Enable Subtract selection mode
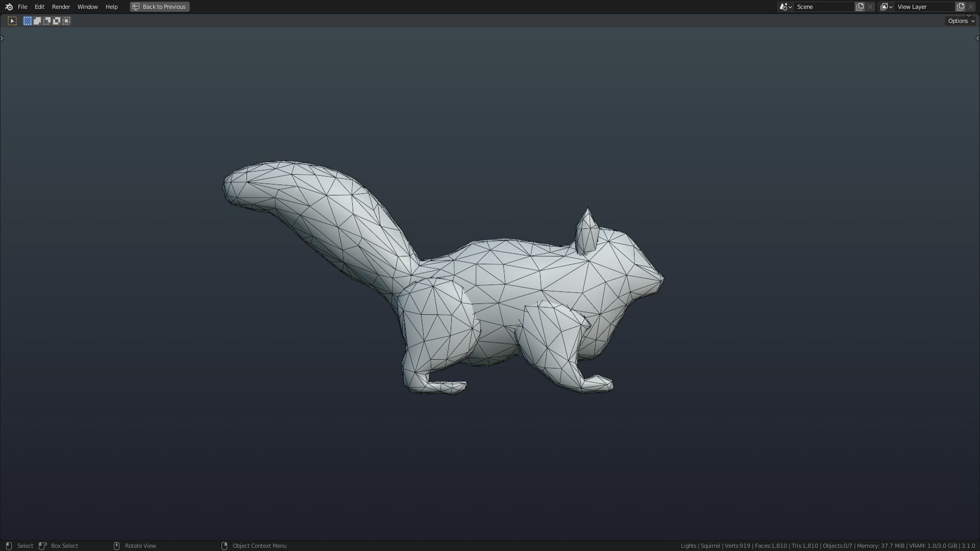 (x=46, y=20)
